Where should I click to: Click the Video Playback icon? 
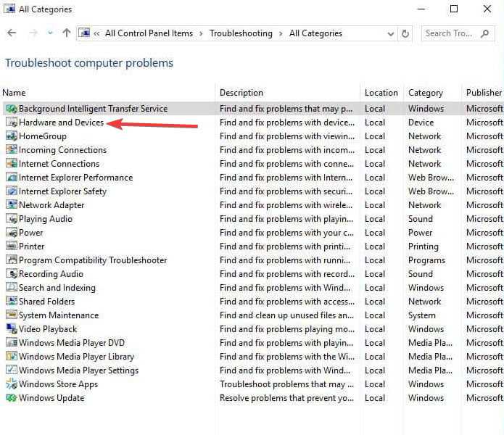pos(11,329)
